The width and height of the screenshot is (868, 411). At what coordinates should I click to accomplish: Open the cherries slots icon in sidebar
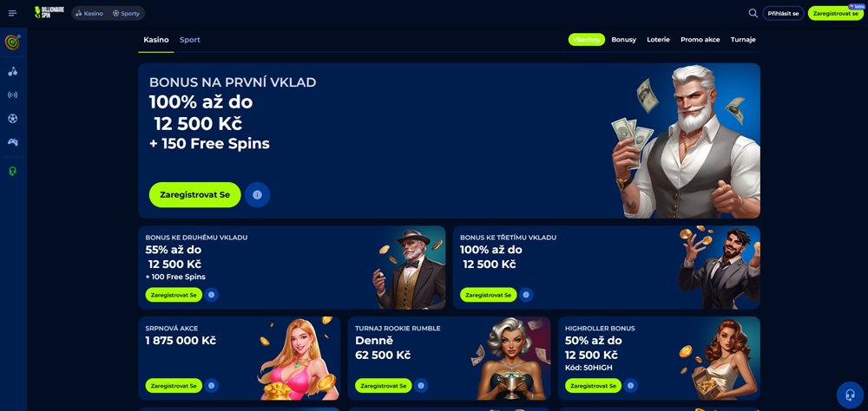click(13, 71)
